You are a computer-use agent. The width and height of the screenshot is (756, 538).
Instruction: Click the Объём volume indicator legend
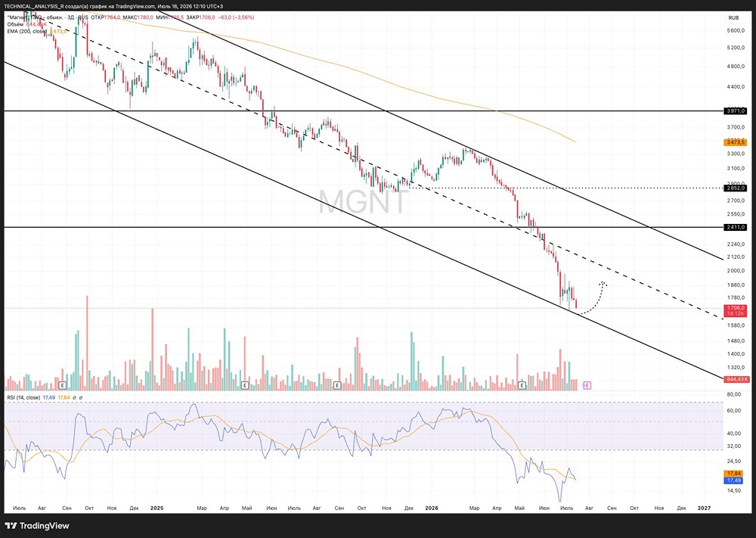15,24
